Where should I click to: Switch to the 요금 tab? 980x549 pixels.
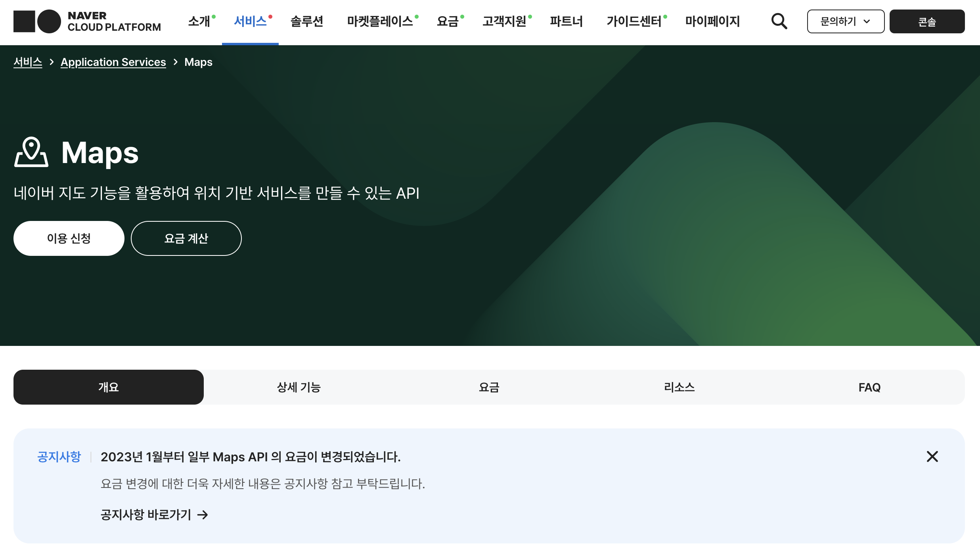click(489, 387)
